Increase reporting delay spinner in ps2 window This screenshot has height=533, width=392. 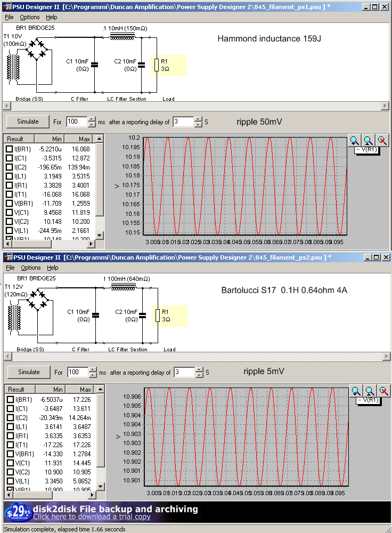point(199,369)
